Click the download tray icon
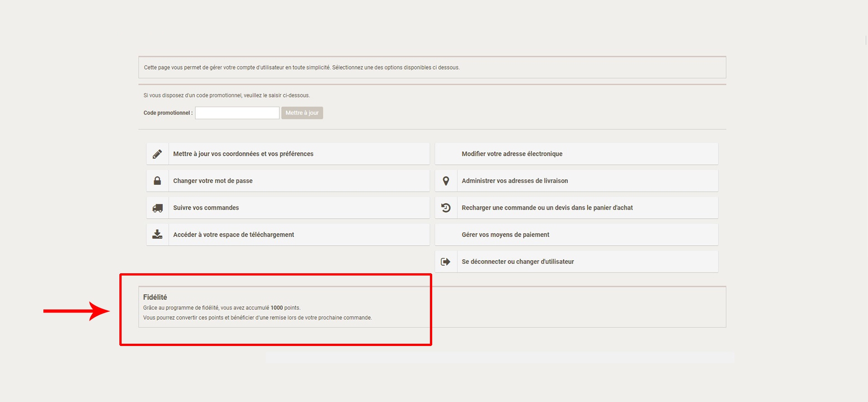The height and width of the screenshot is (402, 868). pos(157,234)
